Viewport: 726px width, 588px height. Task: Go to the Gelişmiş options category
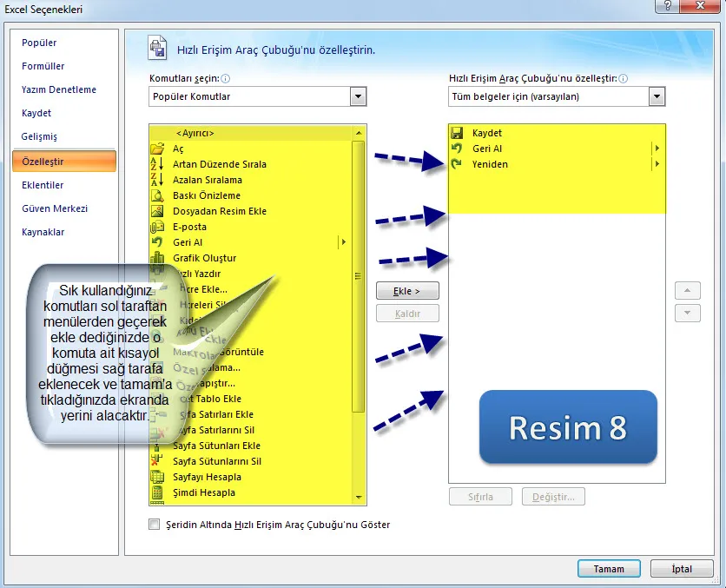pos(40,136)
